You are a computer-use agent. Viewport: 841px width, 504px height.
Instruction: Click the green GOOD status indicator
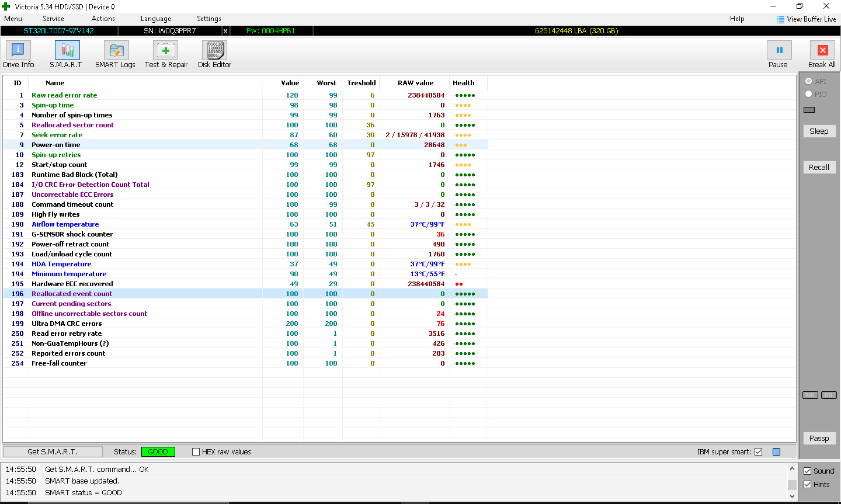click(x=158, y=452)
